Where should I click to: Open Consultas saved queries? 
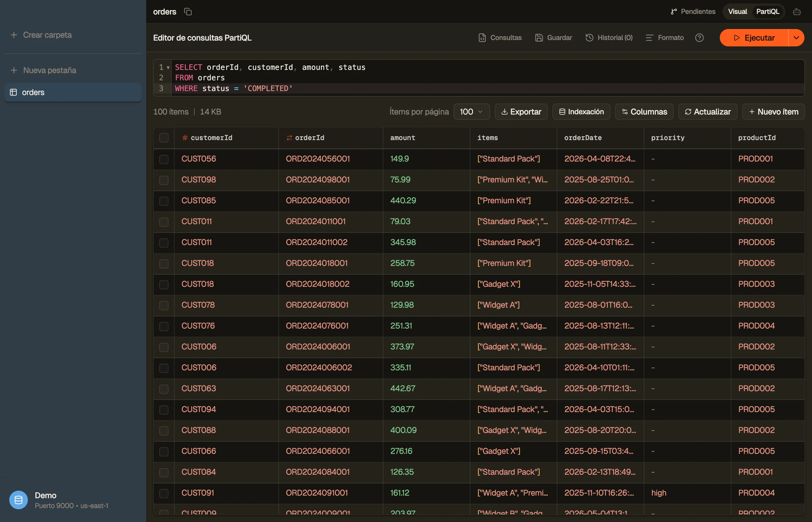(500, 38)
